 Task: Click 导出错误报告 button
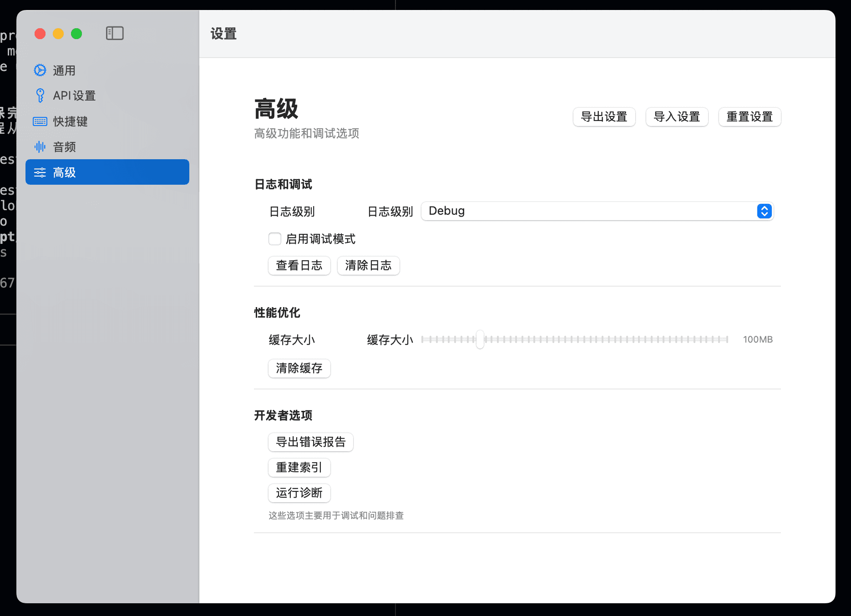(x=311, y=442)
